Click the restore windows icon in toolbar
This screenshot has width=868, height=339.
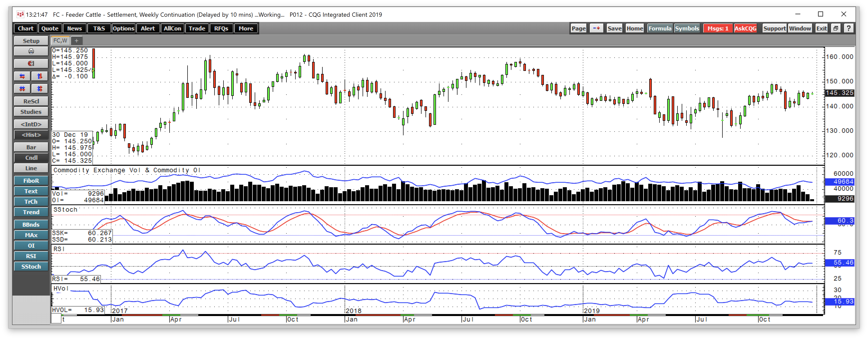pyautogui.click(x=836, y=28)
